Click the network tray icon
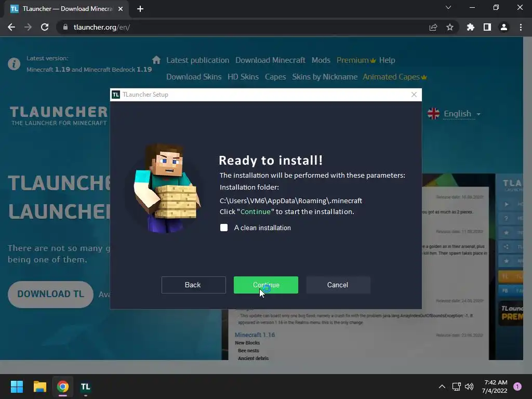532x399 pixels. [456, 387]
